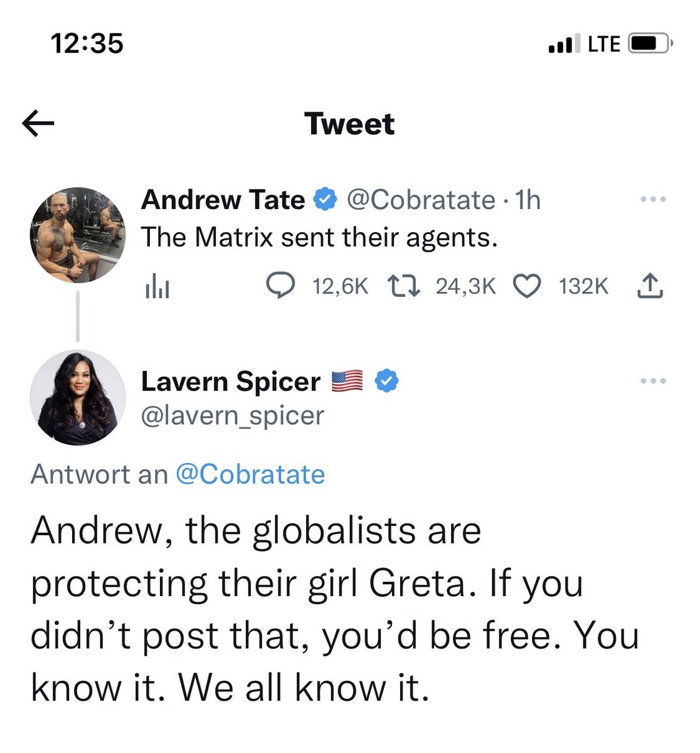
Task: Tap Lavern Spicer's verified badge
Action: click(x=386, y=381)
